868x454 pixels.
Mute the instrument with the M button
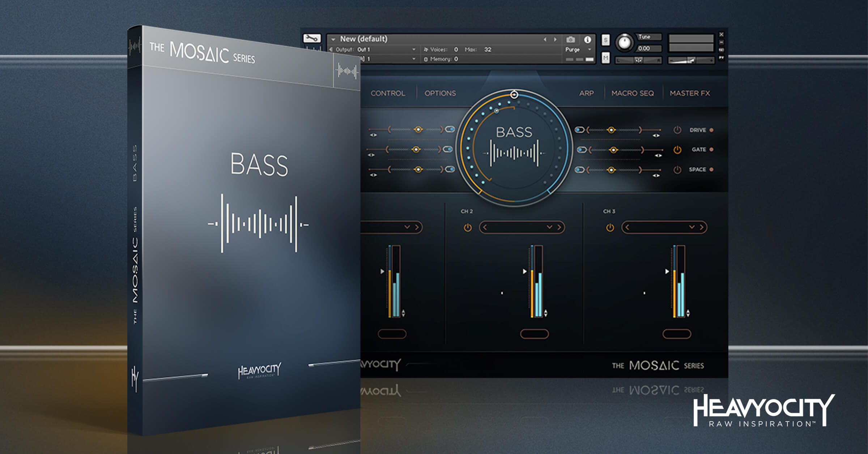[605, 58]
